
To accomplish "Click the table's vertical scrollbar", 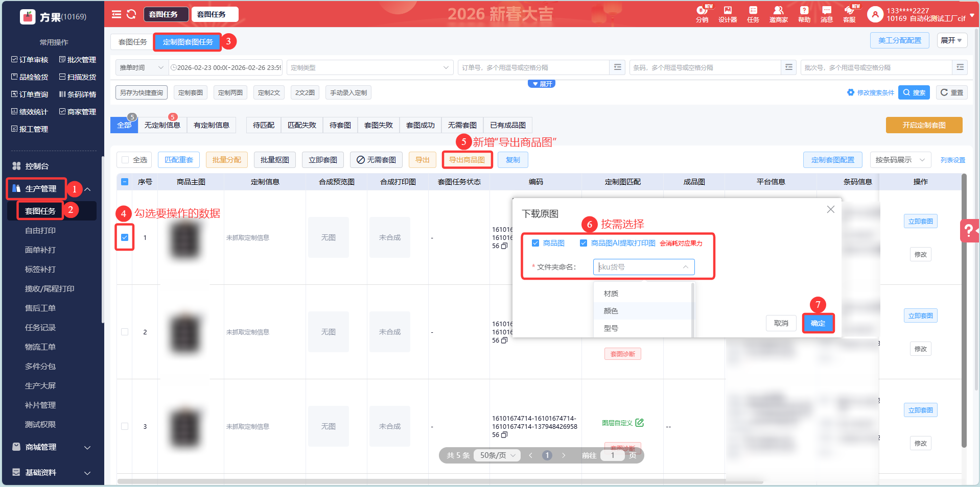I will pos(964,311).
